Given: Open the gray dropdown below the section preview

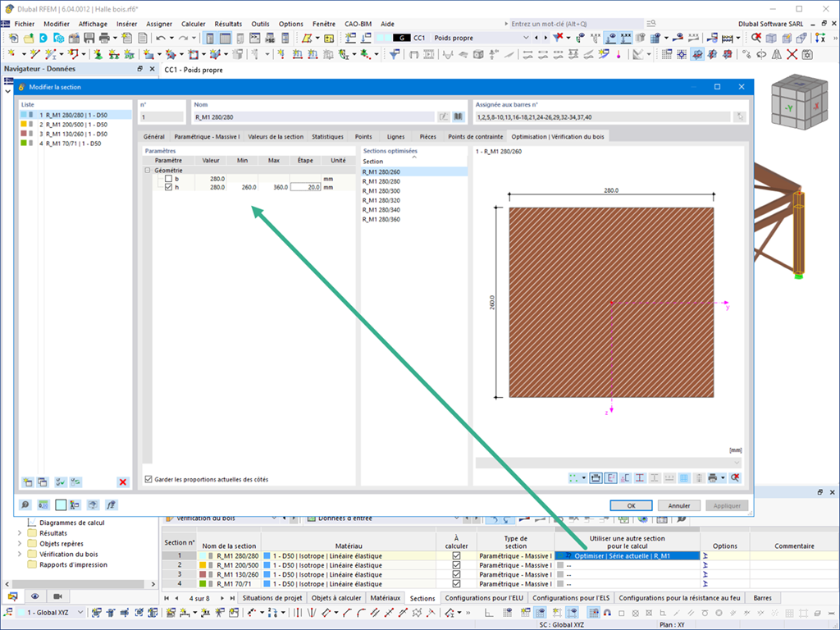Looking at the screenshot, I should tap(609, 463).
